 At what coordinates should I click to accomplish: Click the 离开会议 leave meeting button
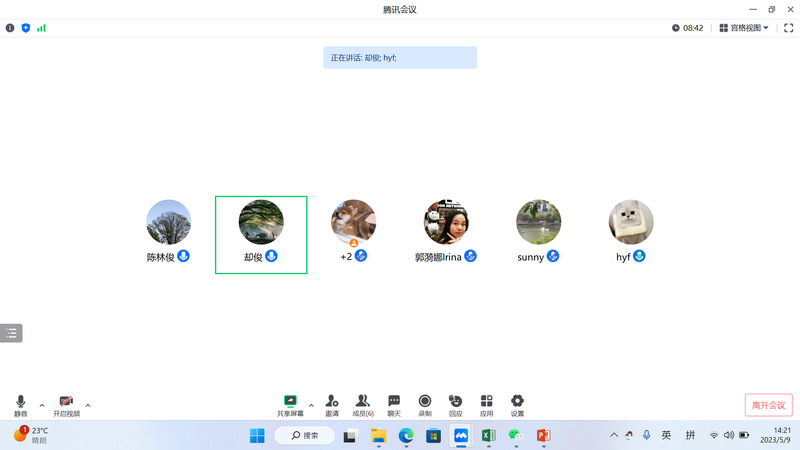(768, 405)
